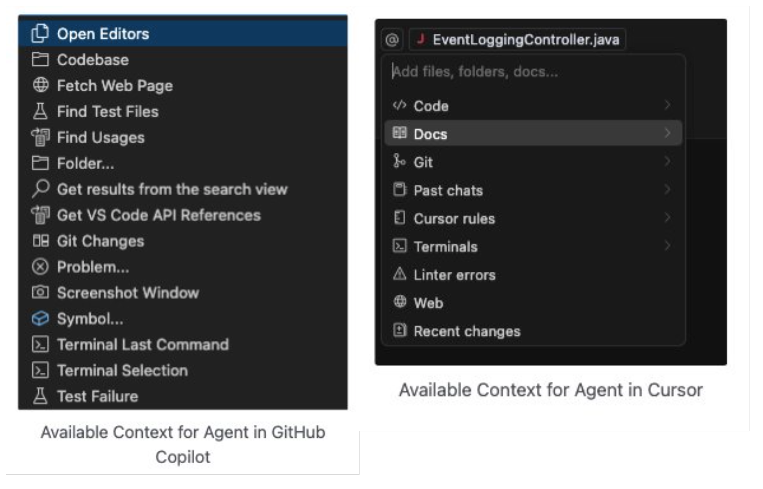Select Recent changes in Cursor menu
Screen dimensions: 763x489
[533, 331]
